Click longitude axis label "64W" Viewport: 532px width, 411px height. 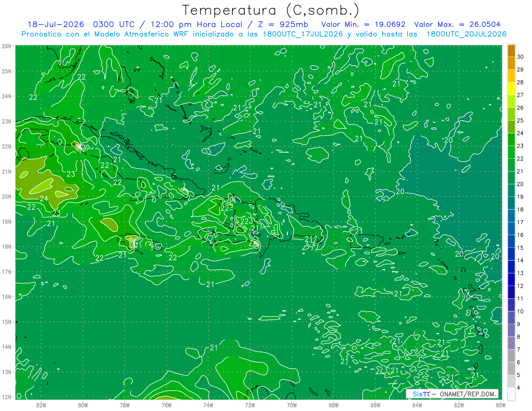(x=417, y=405)
